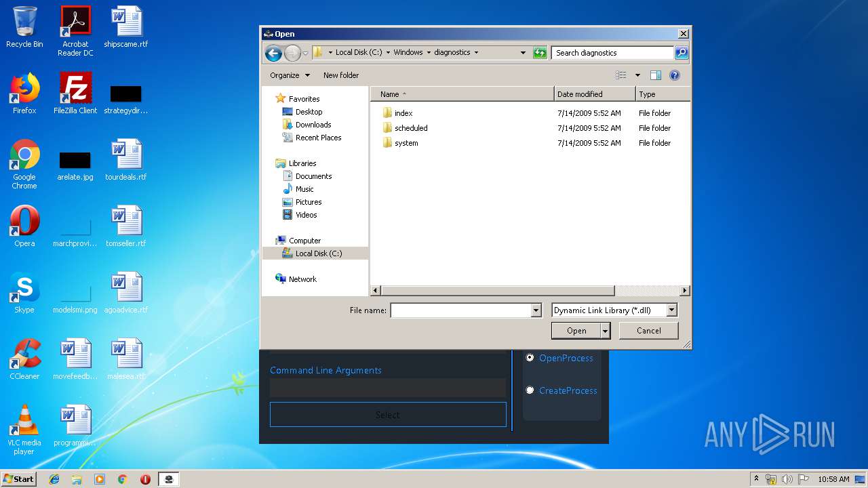Click the Start button on taskbar

click(x=19, y=479)
